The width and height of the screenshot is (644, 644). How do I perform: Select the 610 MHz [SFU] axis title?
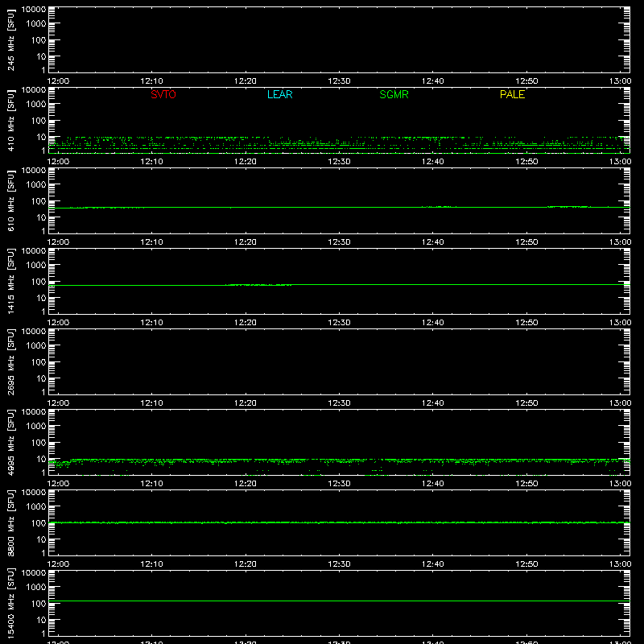tap(11, 200)
